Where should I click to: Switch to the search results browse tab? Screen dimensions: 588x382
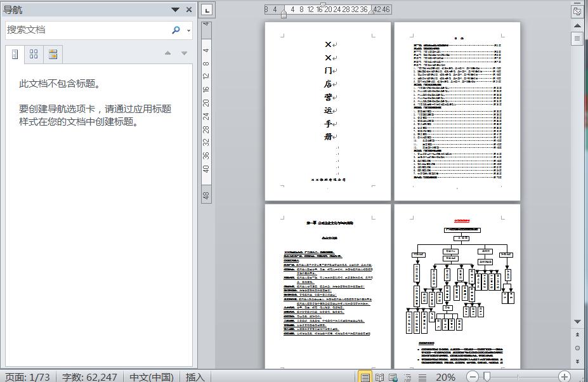pos(53,55)
